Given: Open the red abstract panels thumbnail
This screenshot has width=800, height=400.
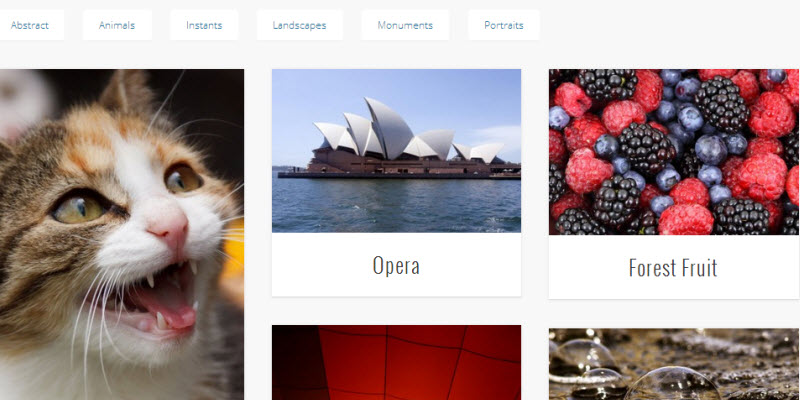Looking at the screenshot, I should [396, 362].
